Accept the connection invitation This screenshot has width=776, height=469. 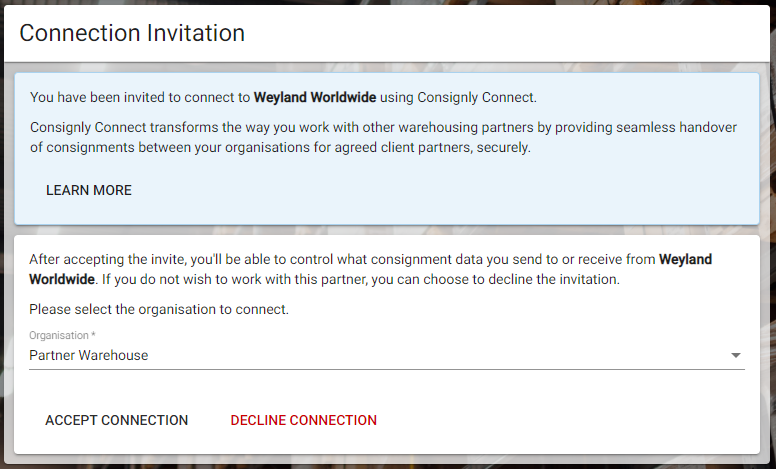(x=117, y=420)
